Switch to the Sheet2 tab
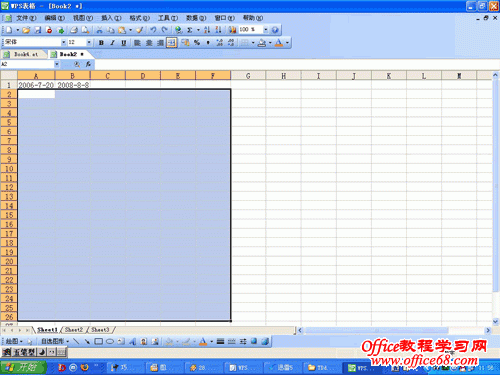 74,330
